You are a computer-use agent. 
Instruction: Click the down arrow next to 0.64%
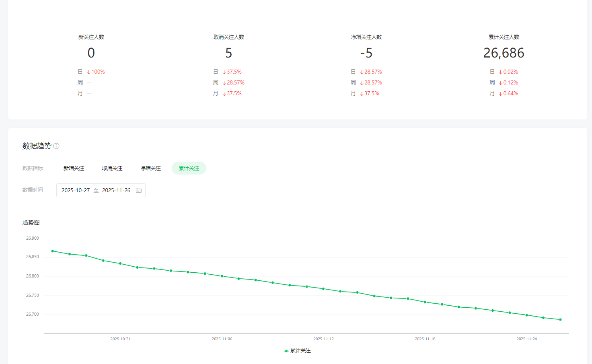point(500,94)
